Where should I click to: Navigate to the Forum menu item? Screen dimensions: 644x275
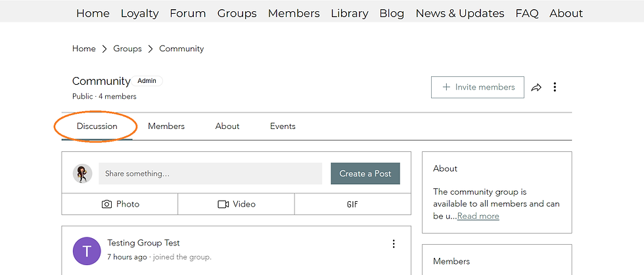188,13
